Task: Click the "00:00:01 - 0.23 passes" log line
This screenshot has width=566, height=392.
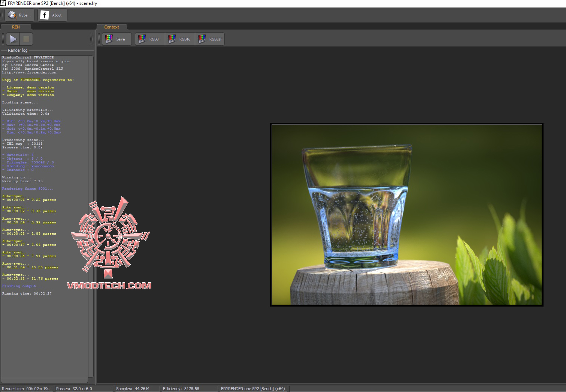Action: tap(29, 200)
